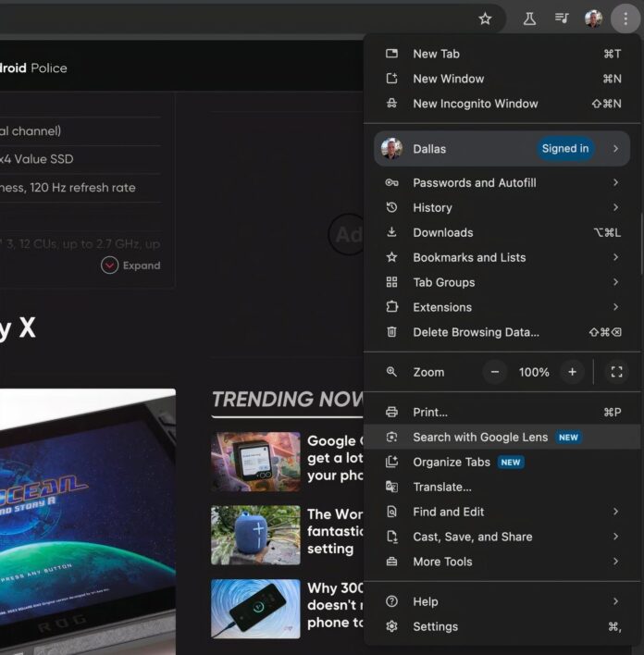Increase zoom with the plus button
This screenshot has width=644, height=655.
[572, 372]
